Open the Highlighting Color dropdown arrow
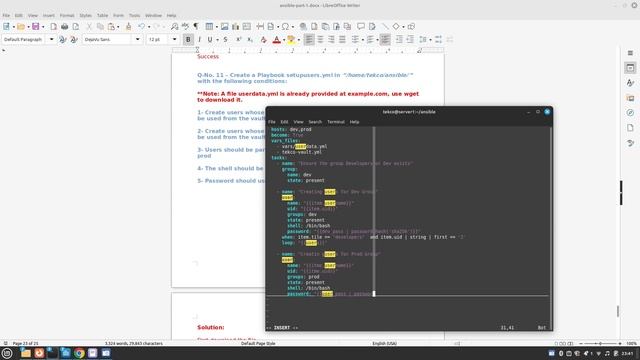The width and height of the screenshot is (640, 360). pos(298,40)
